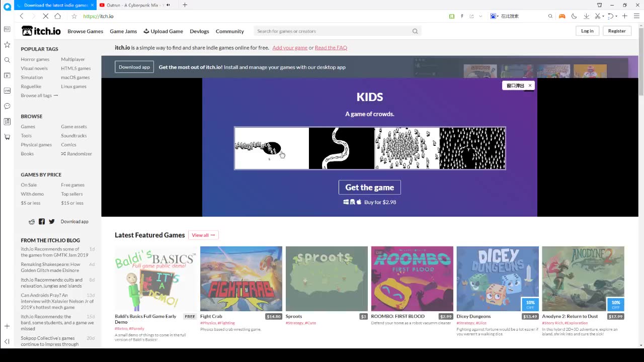
Task: Open the Horror games tag
Action: 35,59
